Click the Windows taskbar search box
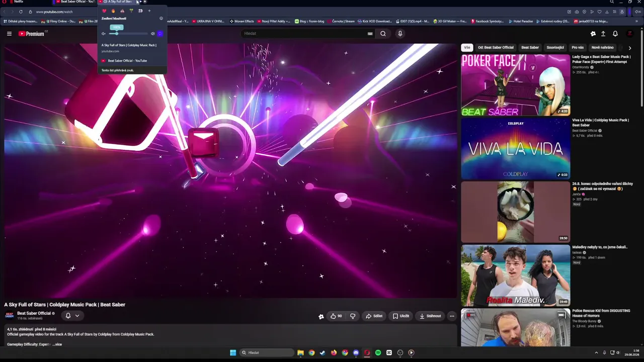This screenshot has width=644, height=362. click(267, 353)
